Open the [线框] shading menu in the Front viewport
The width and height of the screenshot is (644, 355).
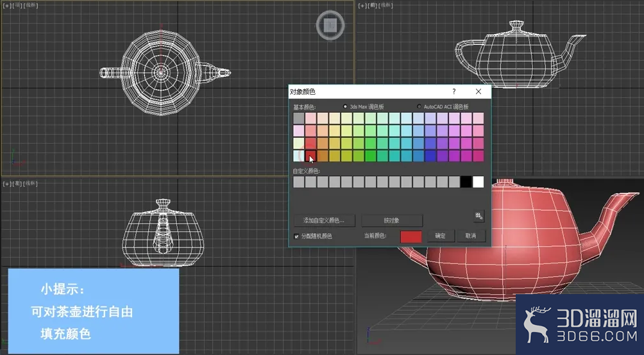coord(386,6)
